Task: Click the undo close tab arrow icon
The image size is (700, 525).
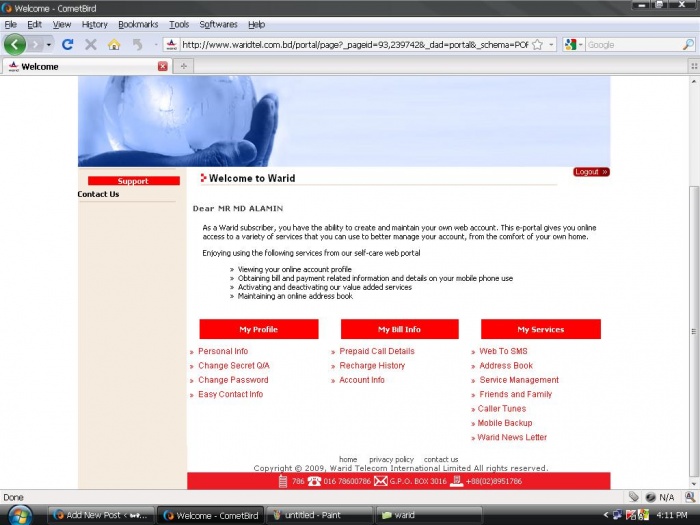Action: (138, 44)
